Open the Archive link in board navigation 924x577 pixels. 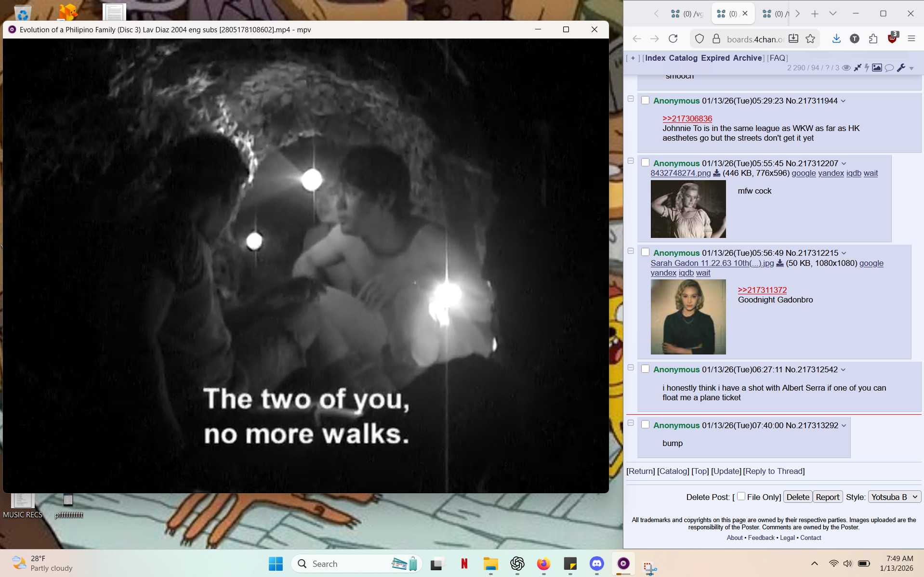pos(747,58)
